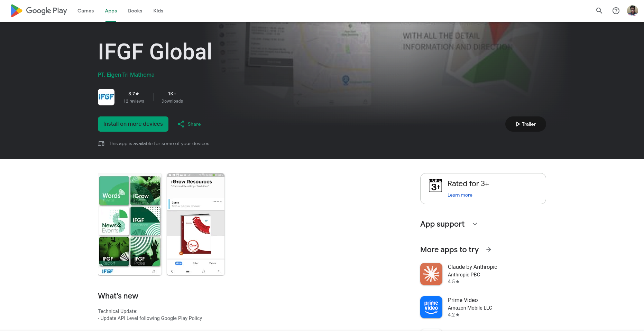
Task: Click the 3.7 star rating with 12 reviews
Action: tap(134, 97)
